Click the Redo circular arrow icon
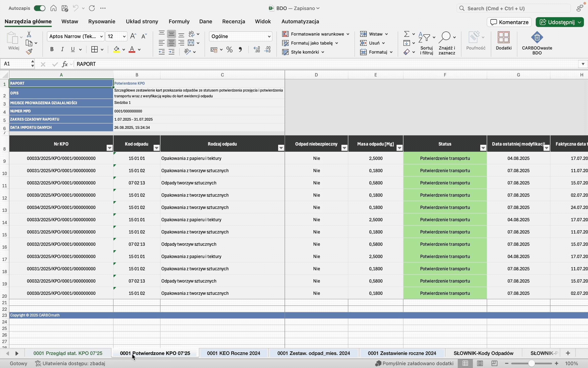The image size is (588, 368). point(92,8)
